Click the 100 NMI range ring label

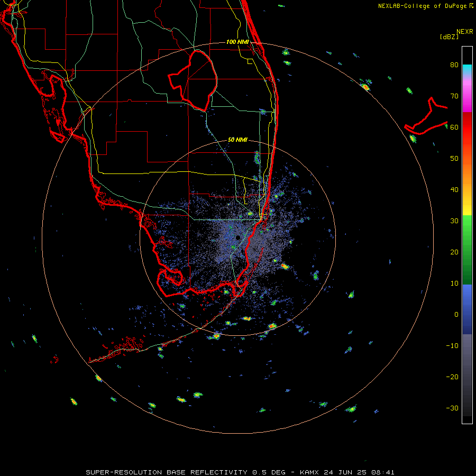point(237,42)
